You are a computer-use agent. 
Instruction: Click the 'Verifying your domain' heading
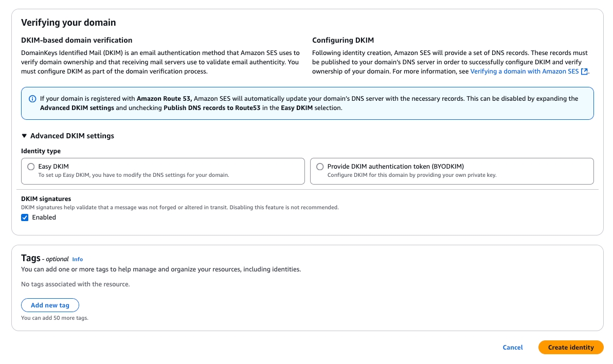[x=68, y=23]
